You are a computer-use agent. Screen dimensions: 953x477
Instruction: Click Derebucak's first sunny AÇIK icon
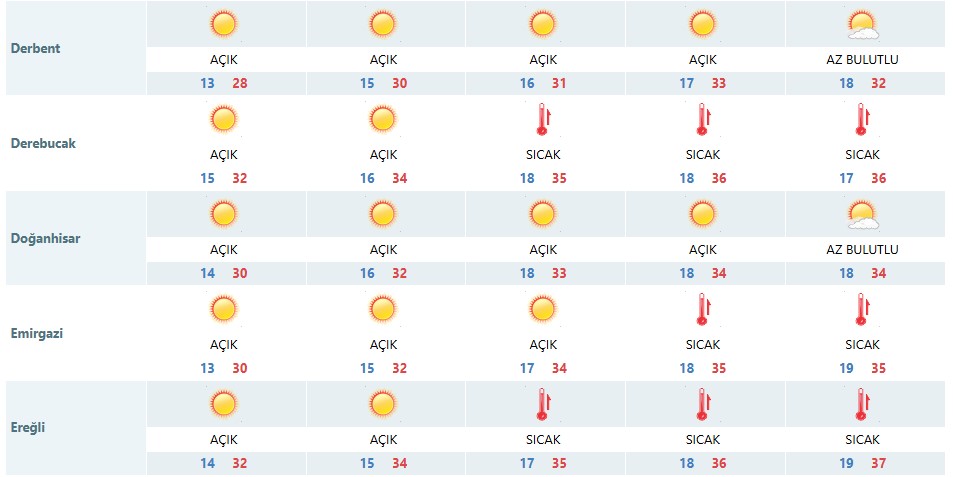click(223, 118)
